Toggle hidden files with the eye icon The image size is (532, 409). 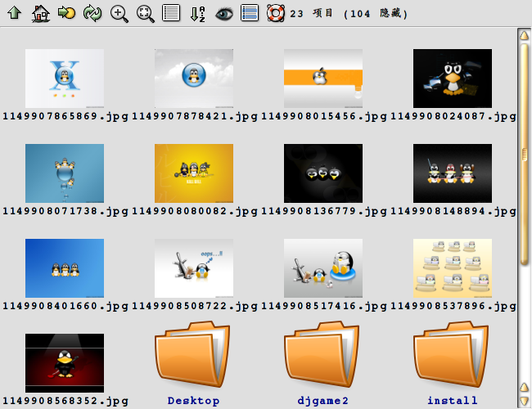(x=224, y=14)
